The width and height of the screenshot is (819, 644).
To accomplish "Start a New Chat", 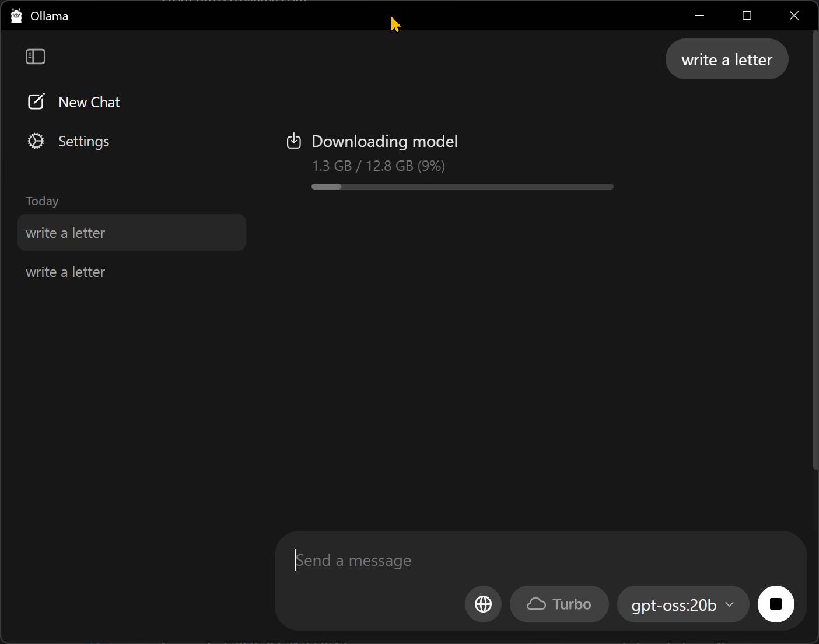I will 89,102.
